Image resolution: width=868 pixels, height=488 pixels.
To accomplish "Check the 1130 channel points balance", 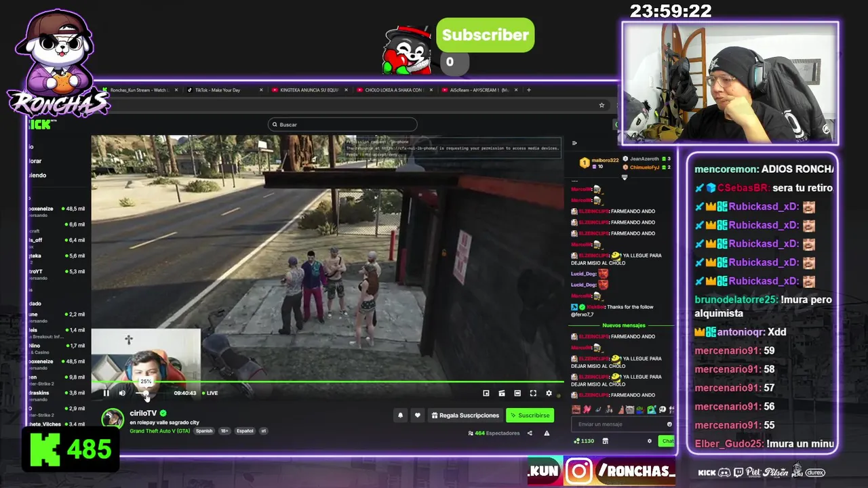I will pos(584,441).
